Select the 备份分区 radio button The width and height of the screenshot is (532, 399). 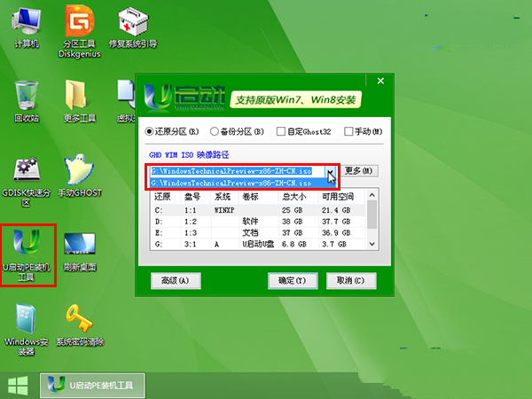(x=211, y=132)
